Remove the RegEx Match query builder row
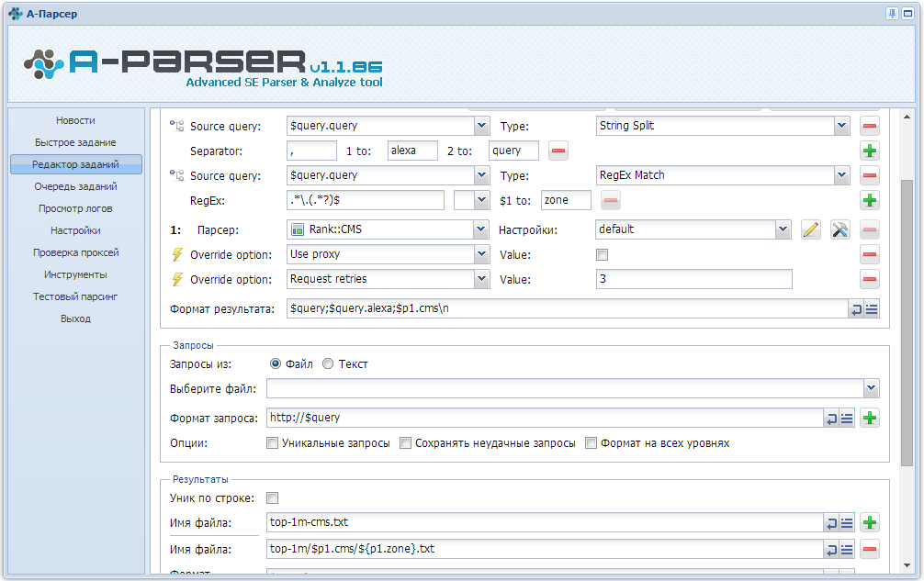924x581 pixels. point(869,175)
